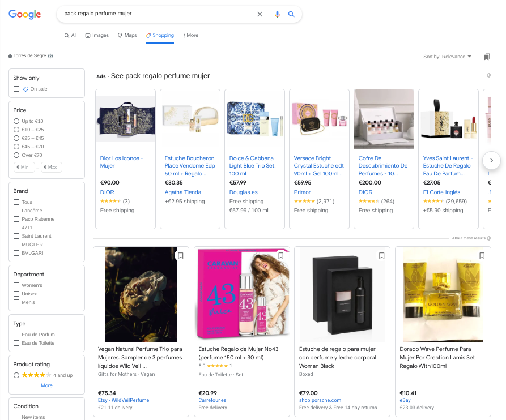Check the BVLGARI brand filter
The image size is (506, 420).
16,253
